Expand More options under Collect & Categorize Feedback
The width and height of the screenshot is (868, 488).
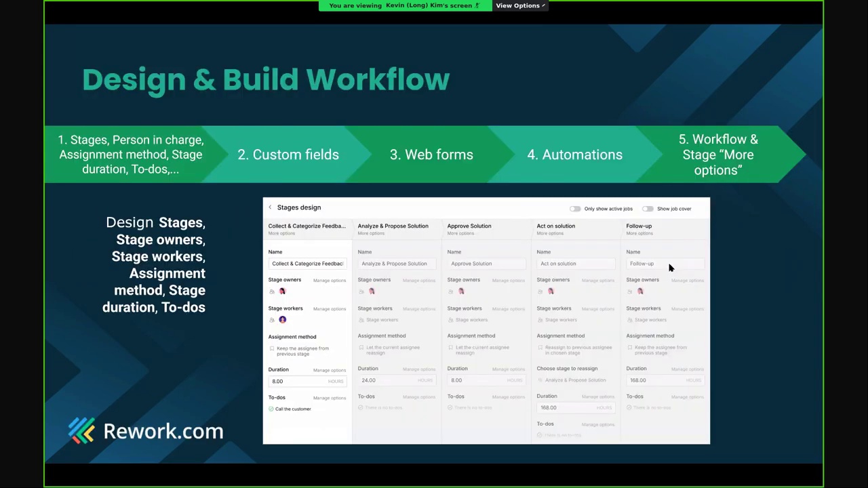281,233
